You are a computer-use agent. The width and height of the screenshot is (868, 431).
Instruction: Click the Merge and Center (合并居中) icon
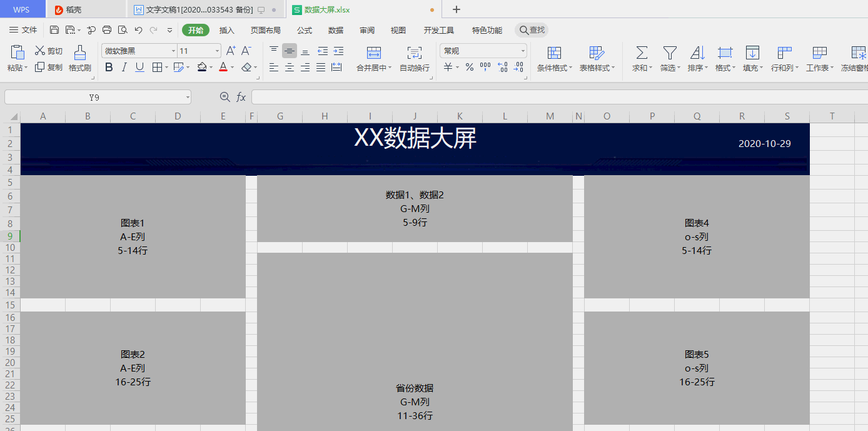374,53
